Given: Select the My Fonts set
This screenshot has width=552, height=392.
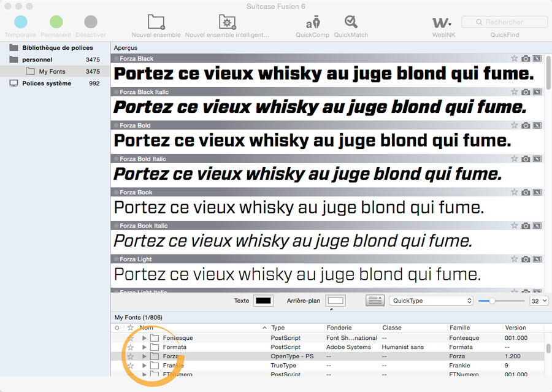Looking at the screenshot, I should click(55, 71).
